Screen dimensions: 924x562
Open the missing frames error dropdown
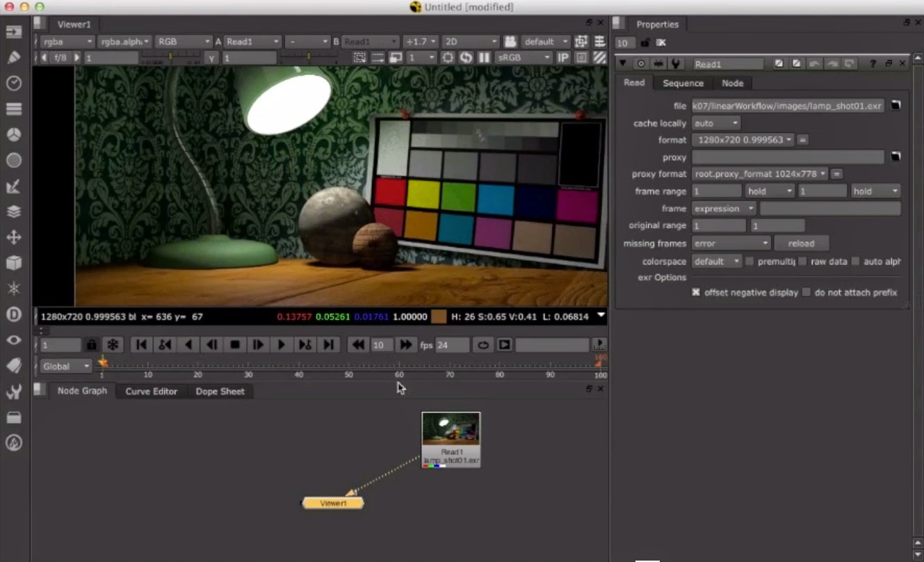(730, 243)
